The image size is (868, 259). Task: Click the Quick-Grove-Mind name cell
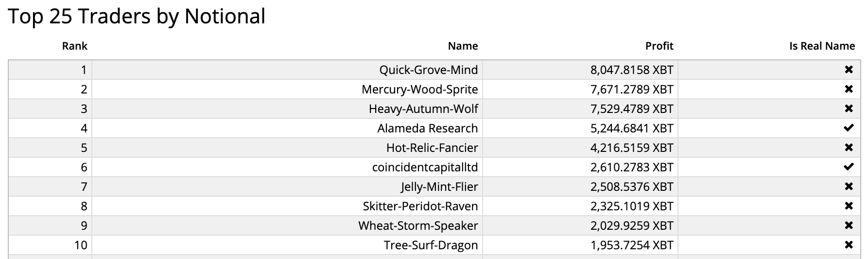click(x=287, y=70)
